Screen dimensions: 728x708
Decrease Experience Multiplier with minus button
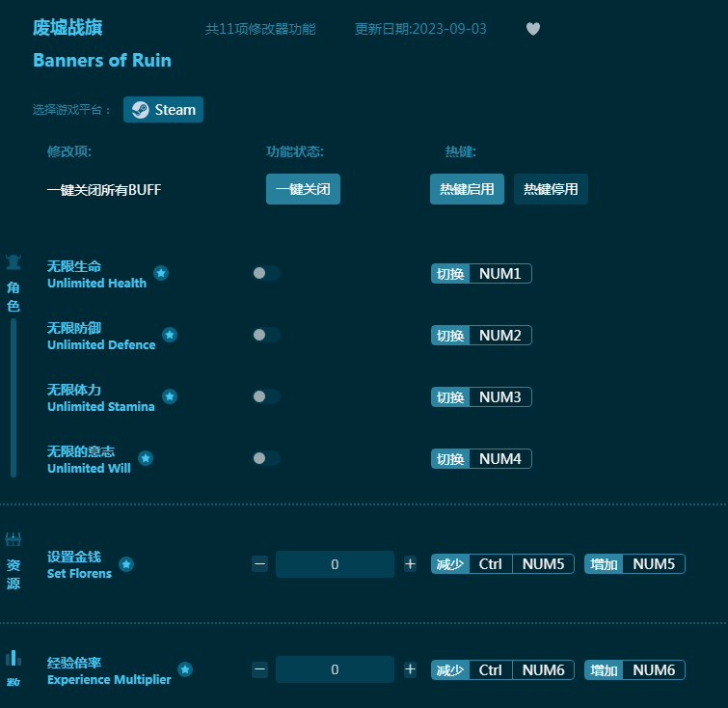pyautogui.click(x=260, y=669)
